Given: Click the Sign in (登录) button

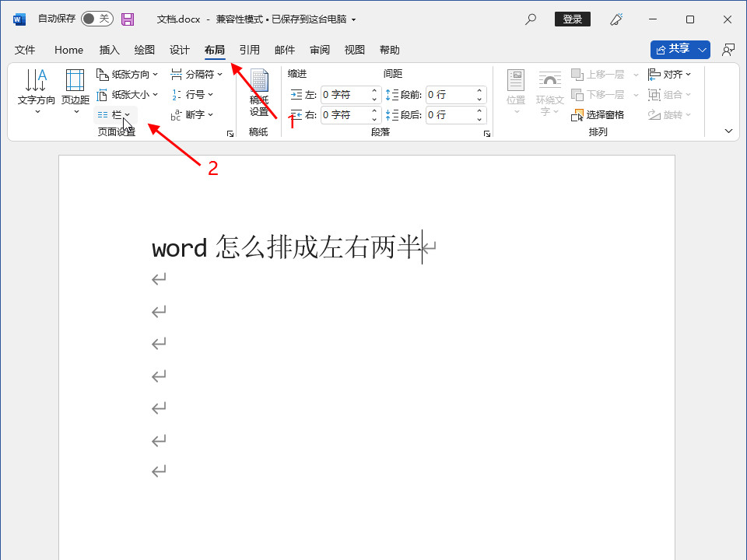Looking at the screenshot, I should point(572,19).
